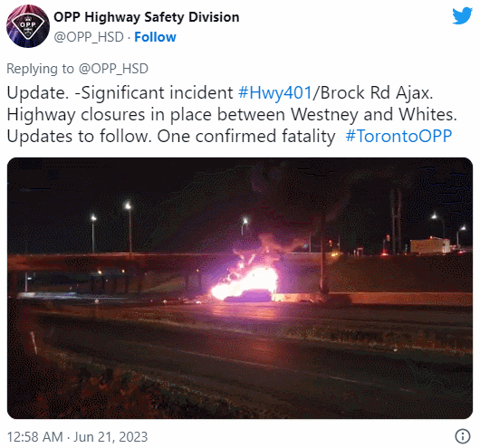This screenshot has height=448, width=480.
Task: Click the "Replying to" label
Action: pyautogui.click(x=40, y=69)
